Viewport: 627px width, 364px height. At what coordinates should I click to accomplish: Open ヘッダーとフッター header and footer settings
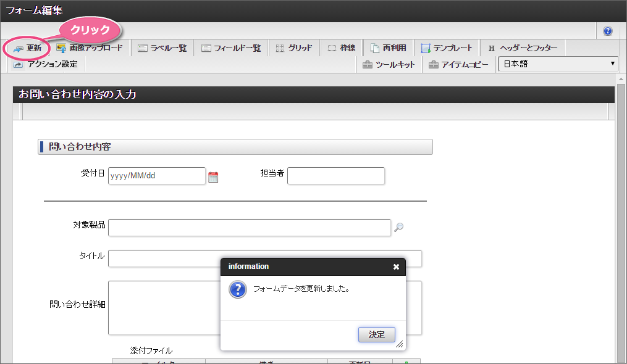(523, 48)
